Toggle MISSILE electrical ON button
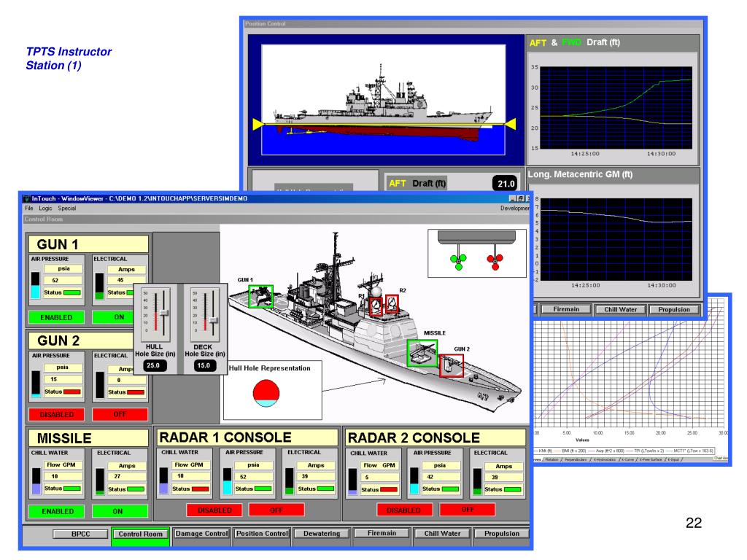Screen dimensions: 747x560 tap(120, 511)
